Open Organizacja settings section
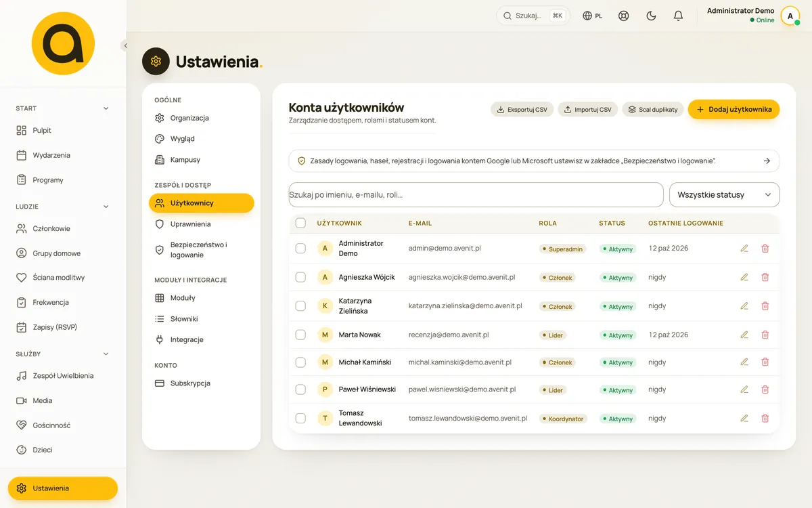The height and width of the screenshot is (508, 812). (x=201, y=118)
